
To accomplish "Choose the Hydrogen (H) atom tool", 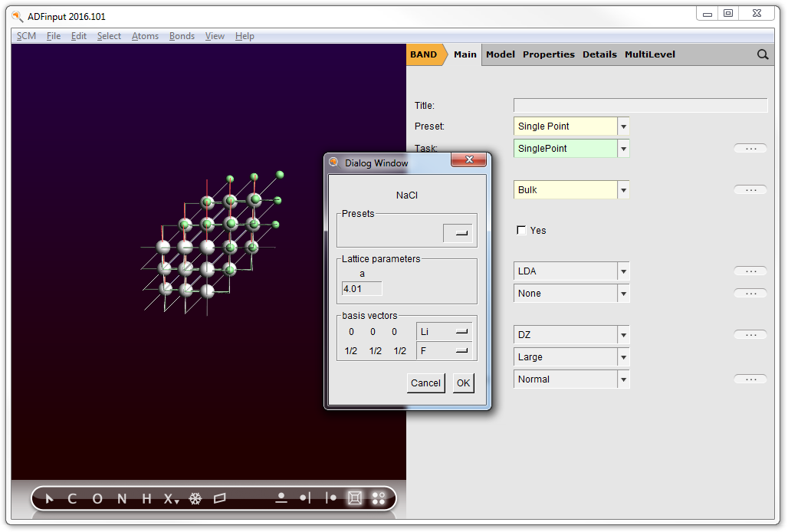I will coord(146,498).
